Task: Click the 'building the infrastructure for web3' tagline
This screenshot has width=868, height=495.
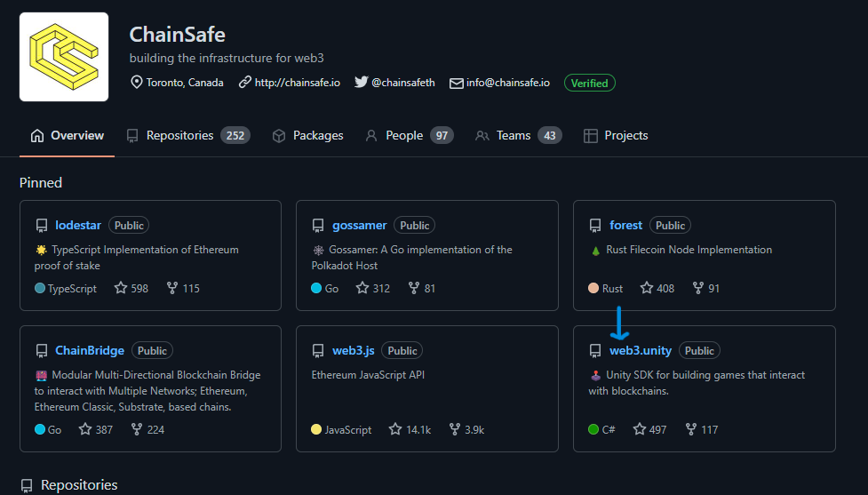Action: pos(227,58)
